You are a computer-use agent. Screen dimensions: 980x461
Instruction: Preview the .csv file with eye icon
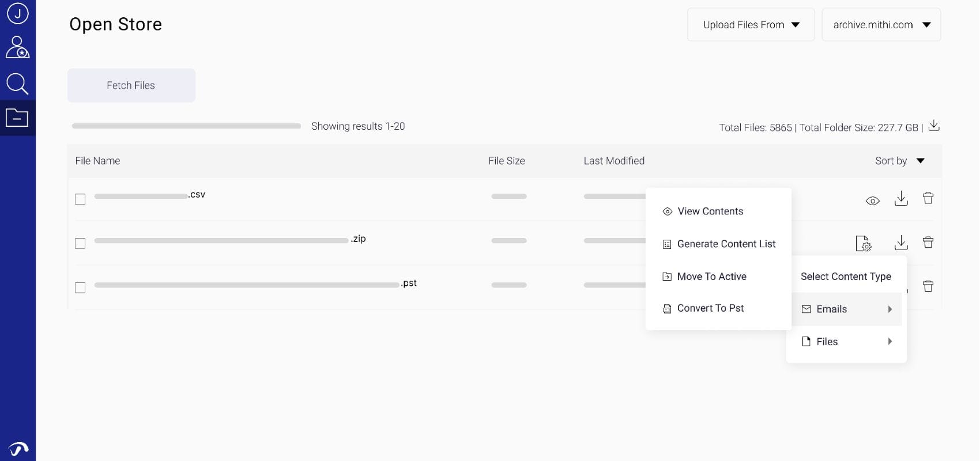tap(872, 201)
